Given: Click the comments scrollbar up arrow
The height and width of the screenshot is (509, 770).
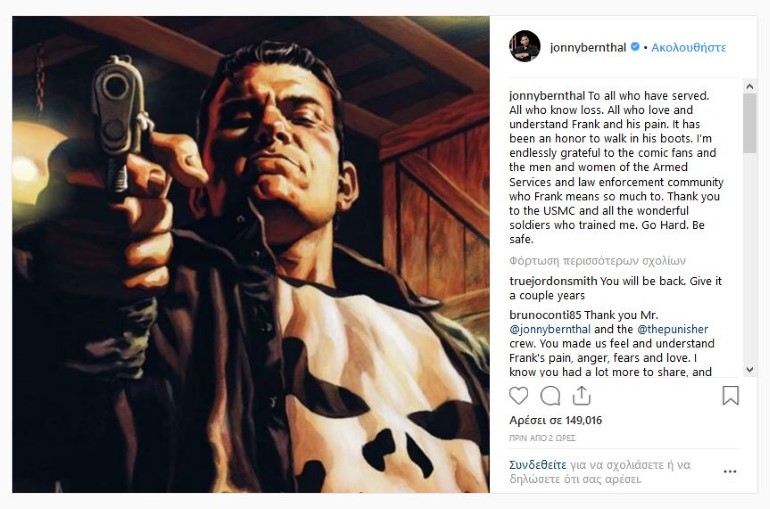Looking at the screenshot, I should point(749,86).
